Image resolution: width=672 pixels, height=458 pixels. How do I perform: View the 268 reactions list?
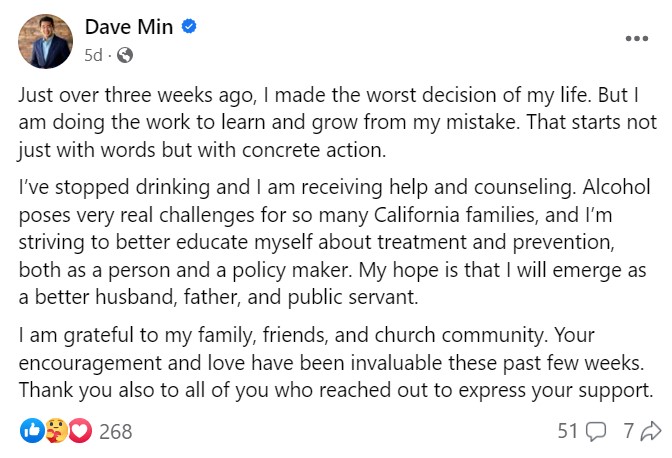click(116, 431)
